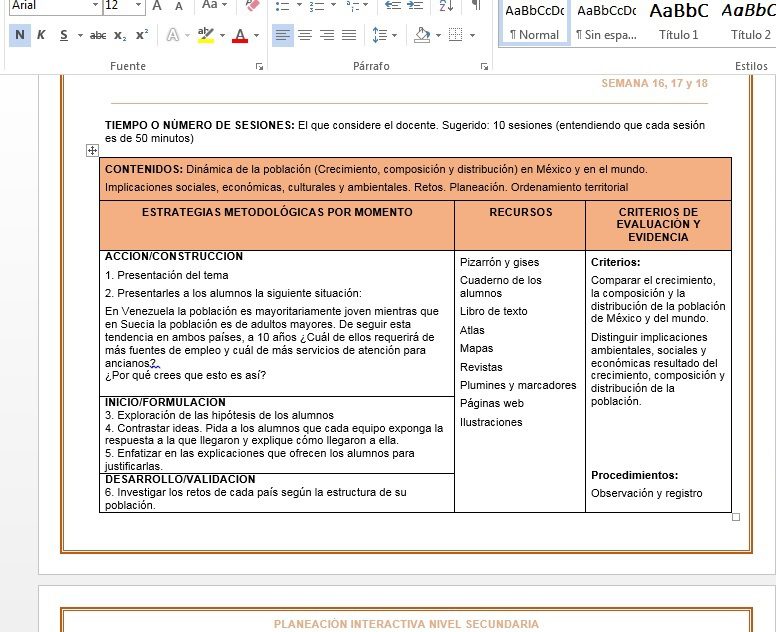Click the table move handle
The image size is (776, 632).
(92, 150)
